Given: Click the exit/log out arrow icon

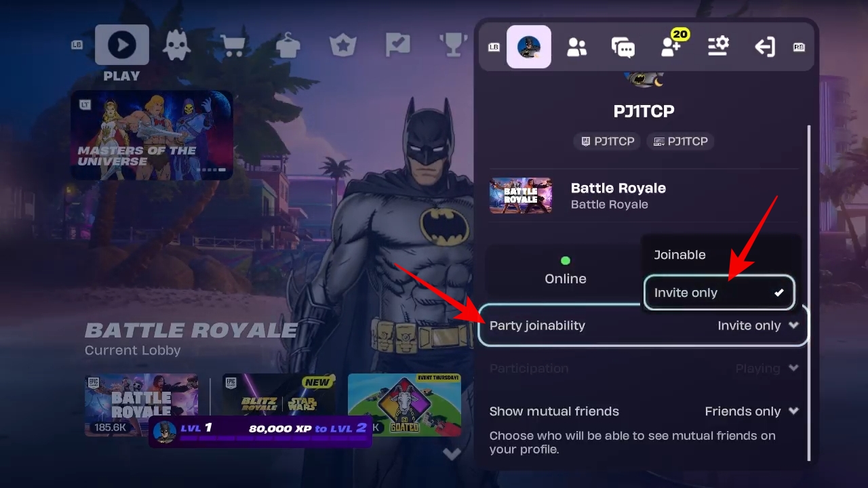Looking at the screenshot, I should pos(765,47).
